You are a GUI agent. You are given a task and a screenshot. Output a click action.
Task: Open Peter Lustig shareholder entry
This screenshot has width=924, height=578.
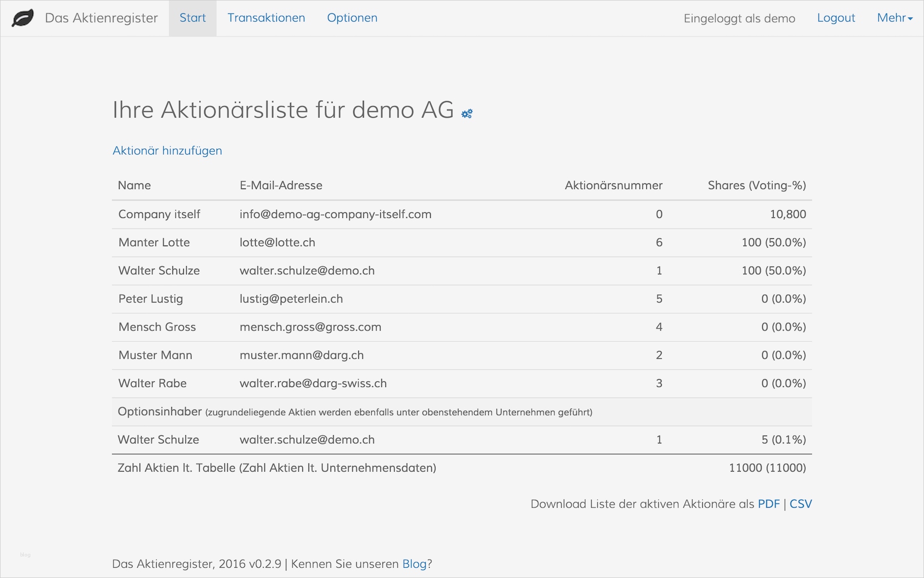(150, 299)
